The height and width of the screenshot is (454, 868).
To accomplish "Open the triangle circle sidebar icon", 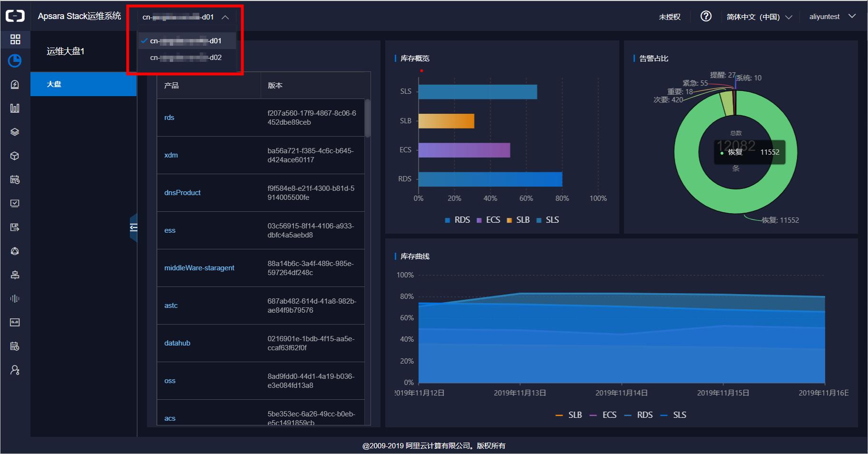I will (x=15, y=251).
